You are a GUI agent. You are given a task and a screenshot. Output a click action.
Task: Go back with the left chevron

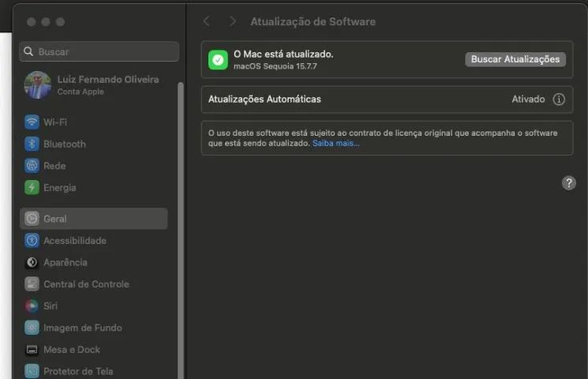(x=207, y=21)
